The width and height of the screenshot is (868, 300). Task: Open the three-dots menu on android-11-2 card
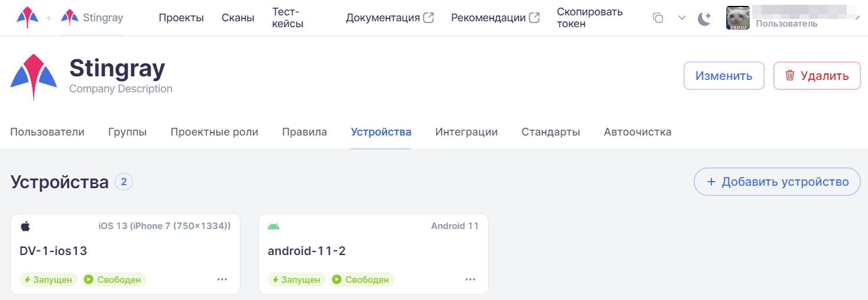[470, 279]
